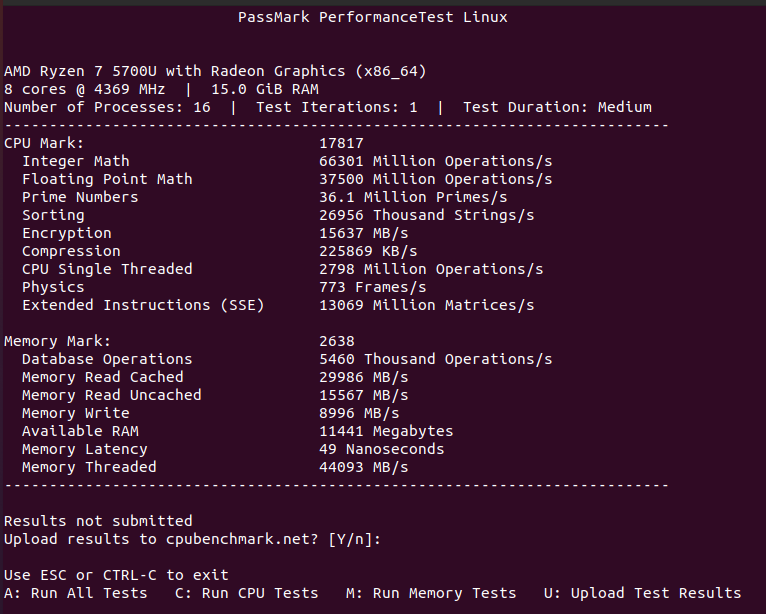Click the '2798 Million Operations/s' value
The height and width of the screenshot is (614, 766).
point(431,269)
